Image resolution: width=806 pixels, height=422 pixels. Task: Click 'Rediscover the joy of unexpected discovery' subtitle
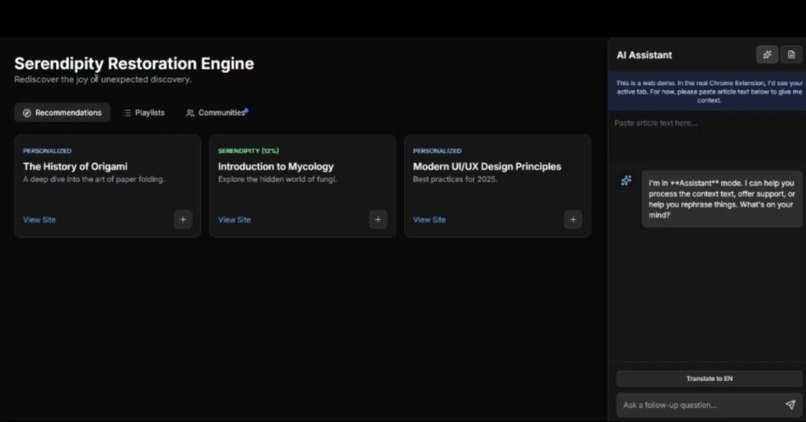(103, 80)
